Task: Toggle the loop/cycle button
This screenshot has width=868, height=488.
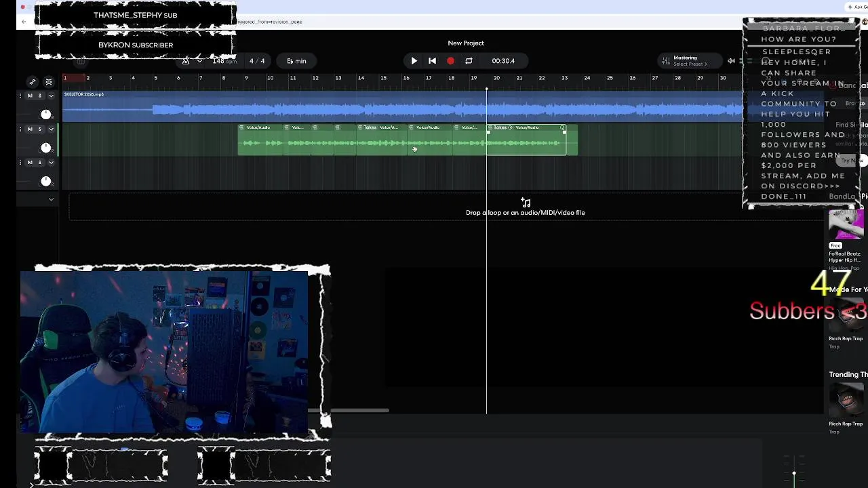Action: 469,61
